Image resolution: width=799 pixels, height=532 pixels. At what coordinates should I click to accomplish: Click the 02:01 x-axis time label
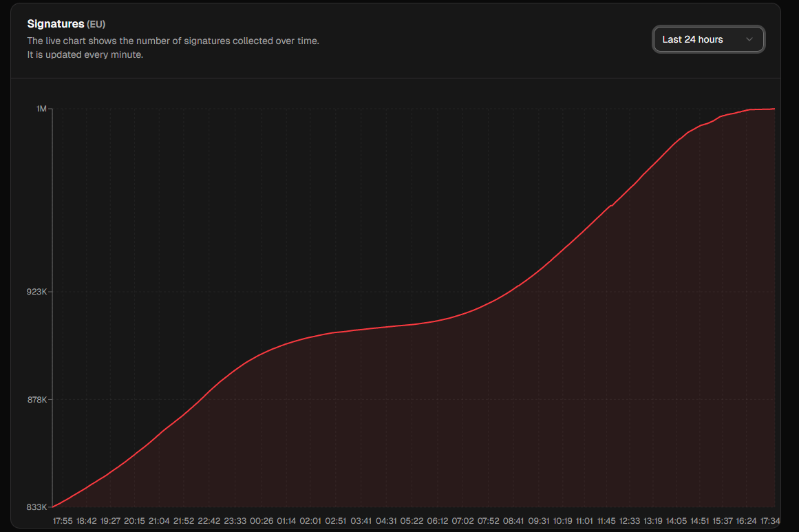(x=310, y=521)
